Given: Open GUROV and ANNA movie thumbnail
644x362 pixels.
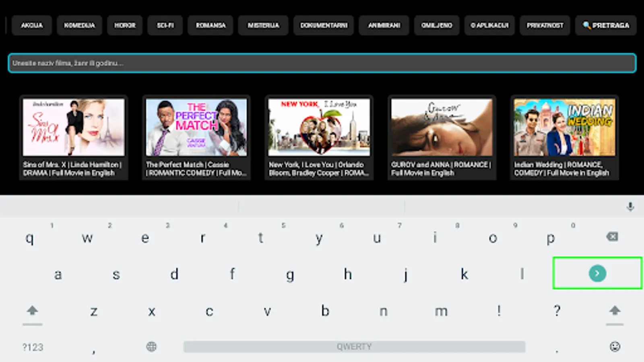Looking at the screenshot, I should [442, 127].
